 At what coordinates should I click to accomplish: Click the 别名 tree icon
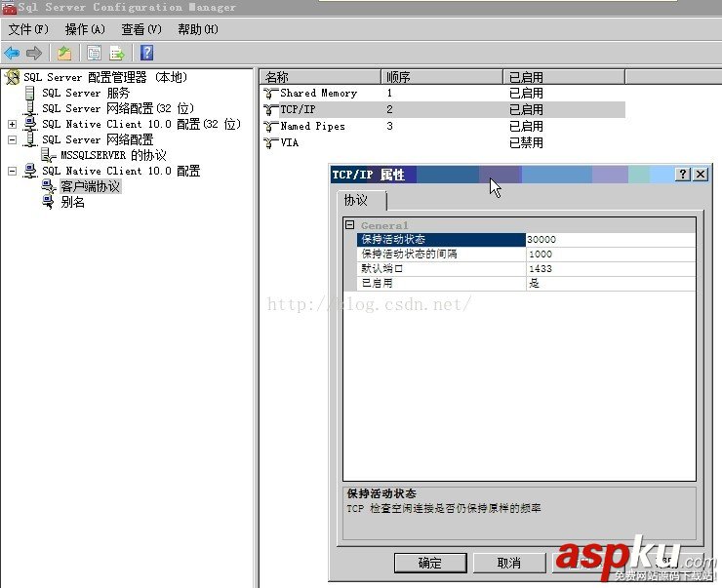click(x=48, y=202)
